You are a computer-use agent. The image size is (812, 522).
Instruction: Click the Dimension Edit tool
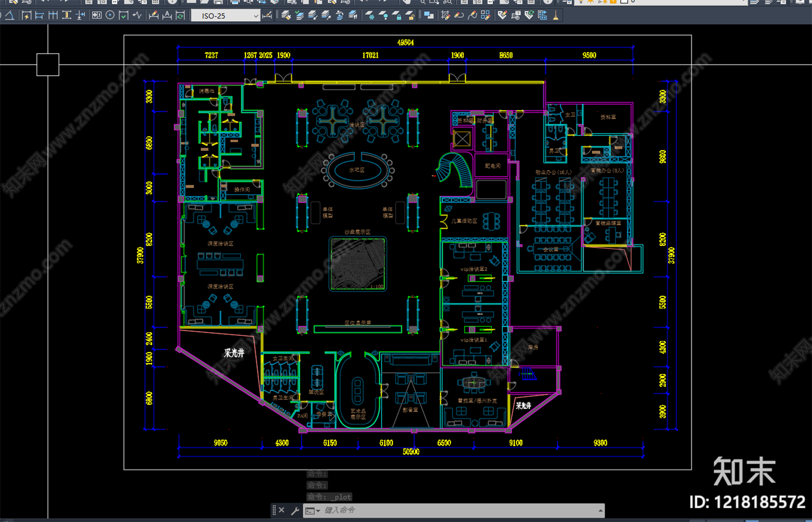(x=153, y=15)
